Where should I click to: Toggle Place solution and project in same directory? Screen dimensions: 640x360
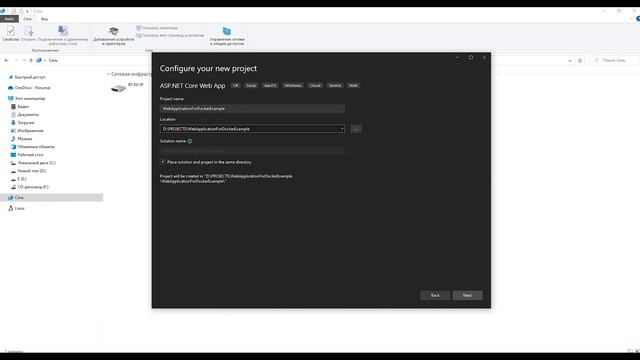pyautogui.click(x=163, y=162)
